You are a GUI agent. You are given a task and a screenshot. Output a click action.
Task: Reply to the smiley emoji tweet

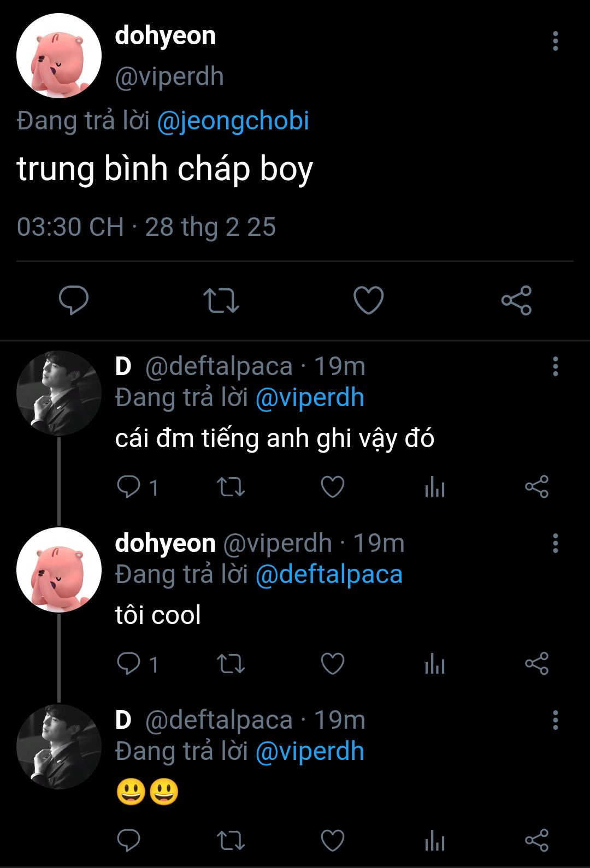(129, 840)
